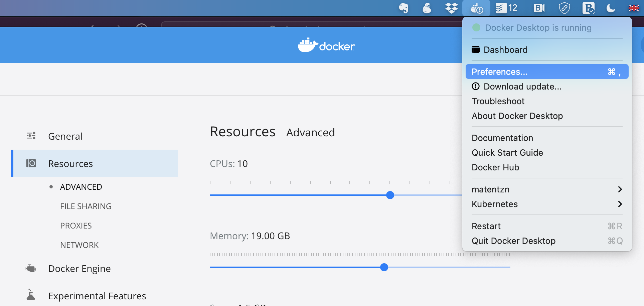Select the Resources preferences section
644x306 pixels.
[94, 163]
